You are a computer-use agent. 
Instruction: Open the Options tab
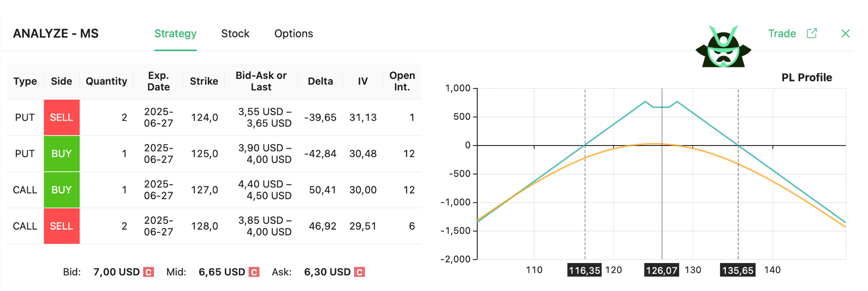tap(293, 34)
